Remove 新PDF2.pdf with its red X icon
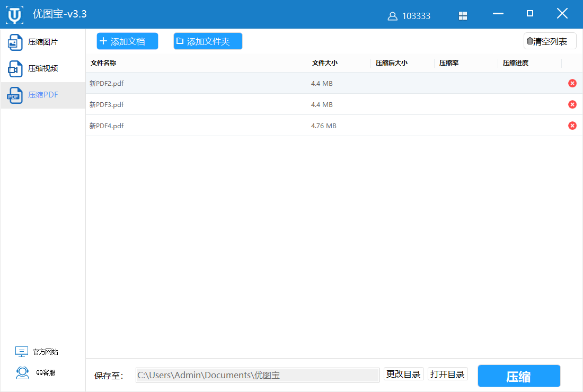 pyautogui.click(x=572, y=83)
